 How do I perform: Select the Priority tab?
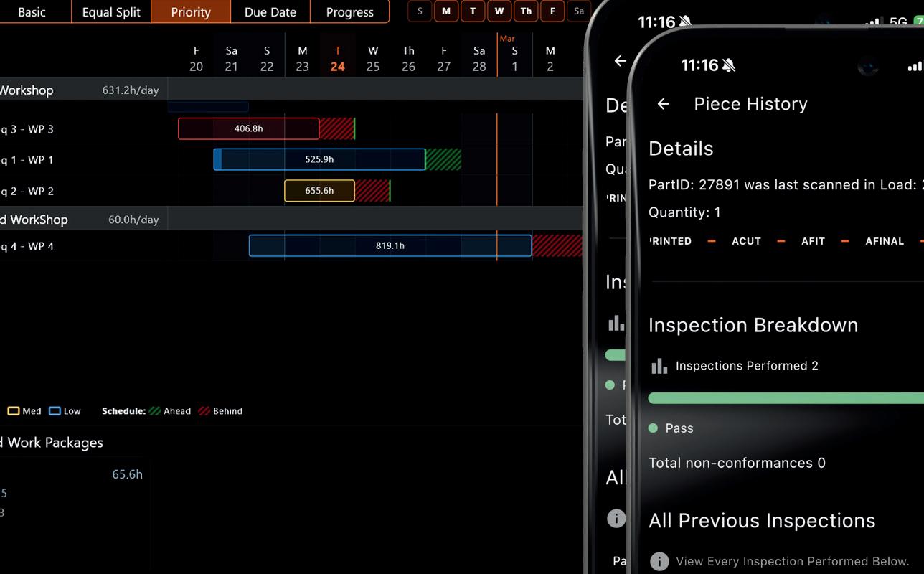click(191, 11)
